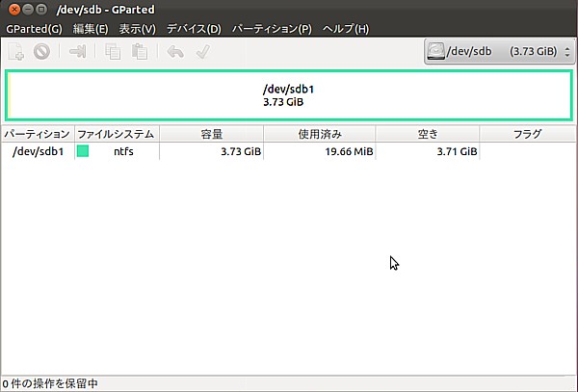Screen dimensions: 578x392
Task: Click the Paste partition toolbar icon
Action: 140,52
